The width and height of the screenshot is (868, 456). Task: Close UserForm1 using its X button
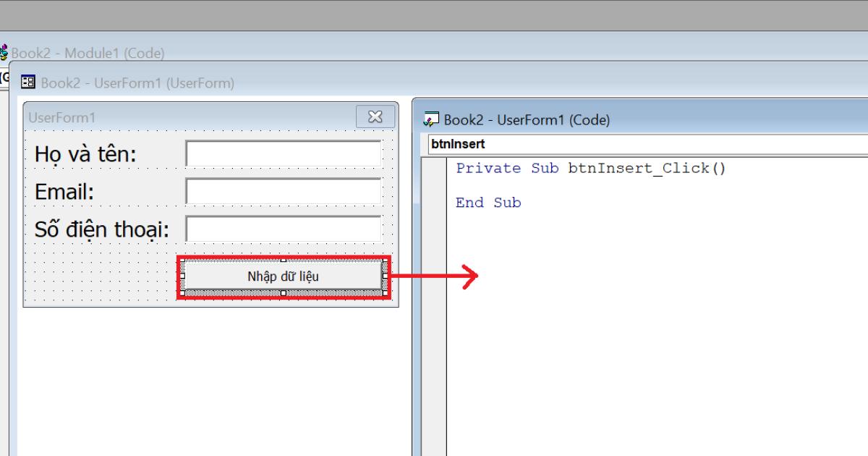pyautogui.click(x=375, y=116)
